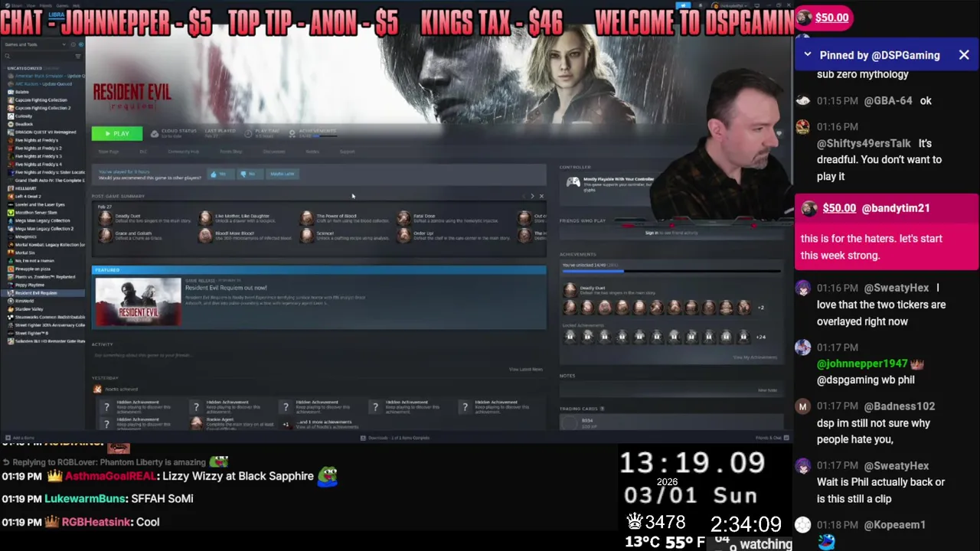Click the $50.00 super chat chip at top
The width and height of the screenshot is (980, 551).
click(x=824, y=18)
